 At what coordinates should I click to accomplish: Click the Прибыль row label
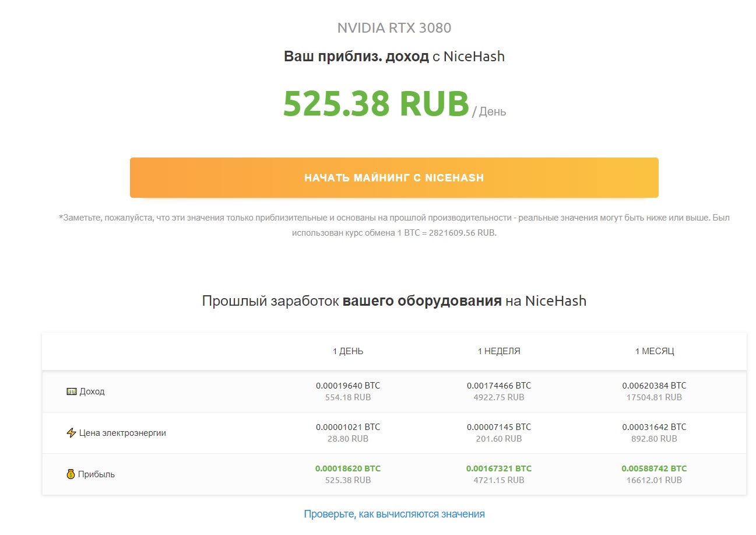click(x=97, y=474)
